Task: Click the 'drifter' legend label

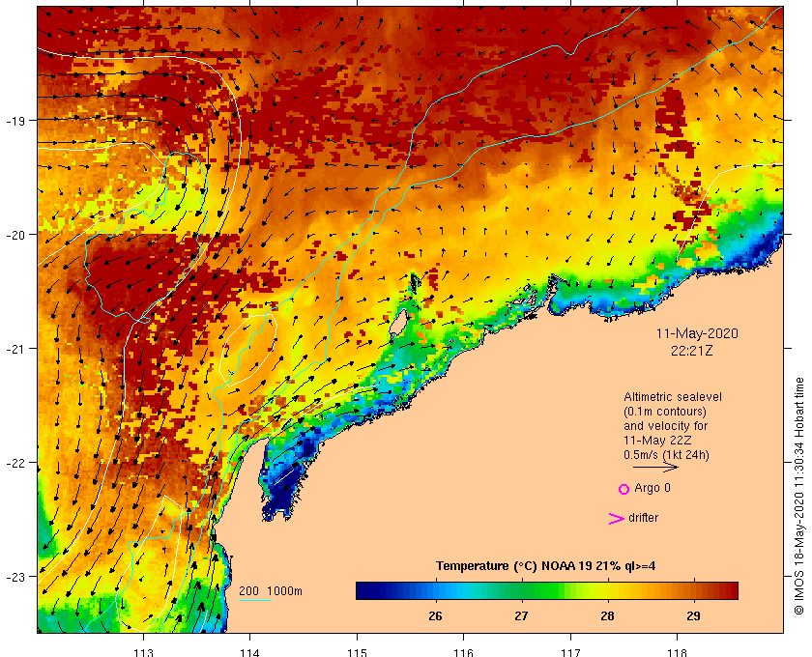Action: click(643, 518)
